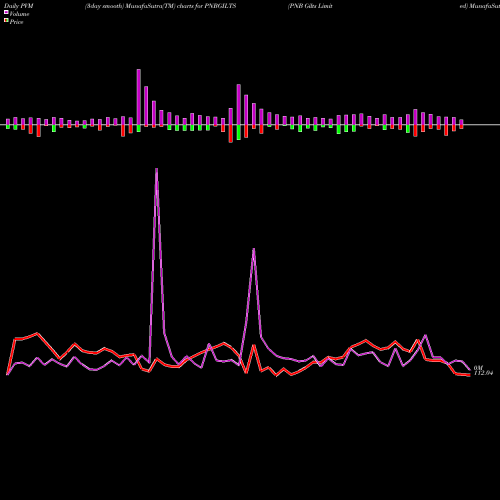The height and width of the screenshot is (500, 500).
Task: Click the Volume legend magenta swatch
Action: [x=6, y=12]
